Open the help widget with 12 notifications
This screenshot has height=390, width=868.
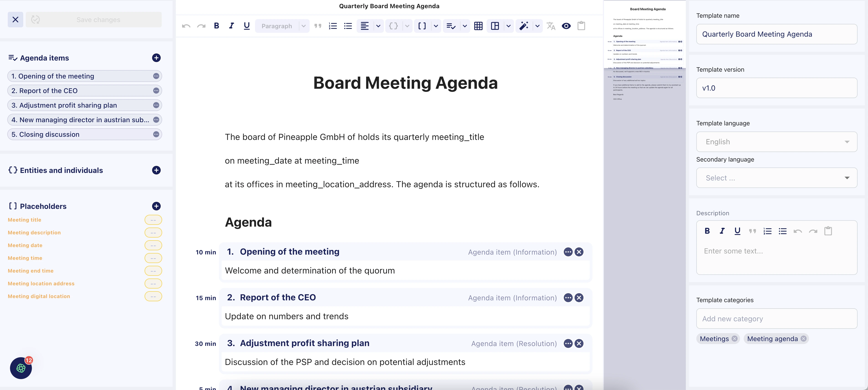(x=21, y=368)
